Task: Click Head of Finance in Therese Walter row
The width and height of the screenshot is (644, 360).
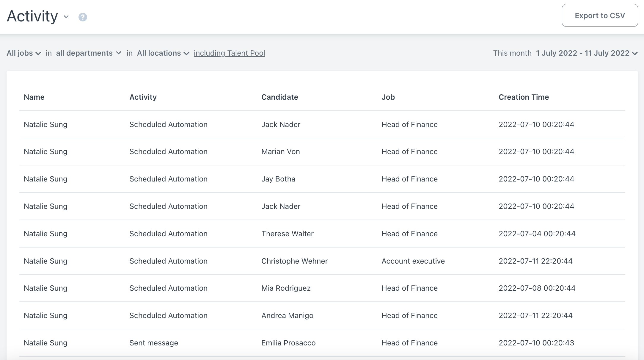Action: pyautogui.click(x=409, y=234)
